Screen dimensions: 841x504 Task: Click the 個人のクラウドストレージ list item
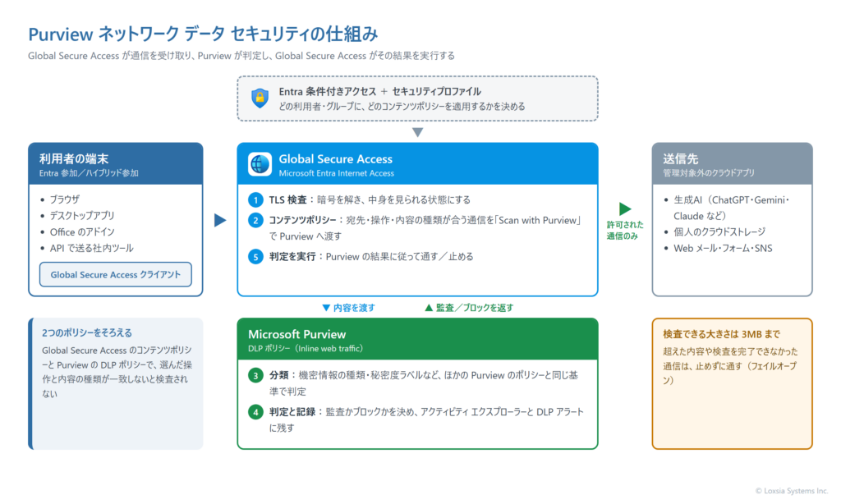click(x=719, y=231)
